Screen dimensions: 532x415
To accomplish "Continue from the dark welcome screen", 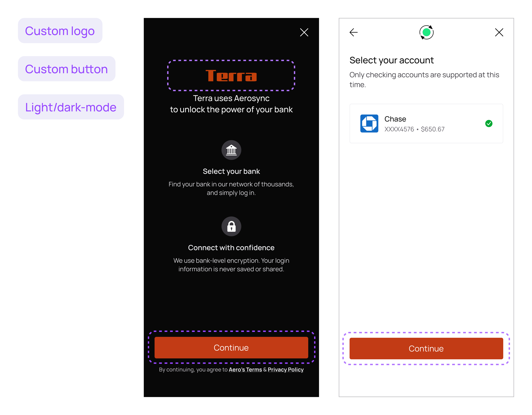I will click(x=231, y=348).
